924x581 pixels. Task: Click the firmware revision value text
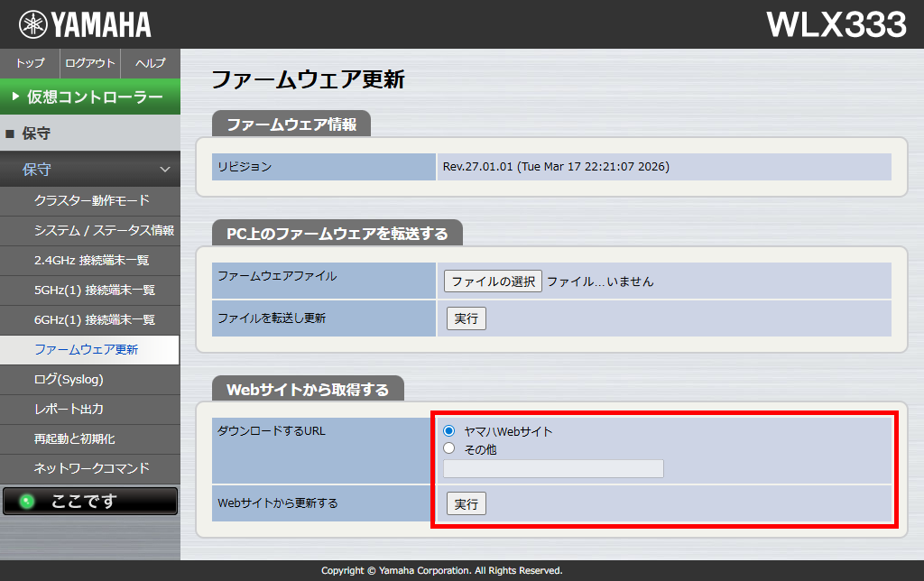(556, 167)
